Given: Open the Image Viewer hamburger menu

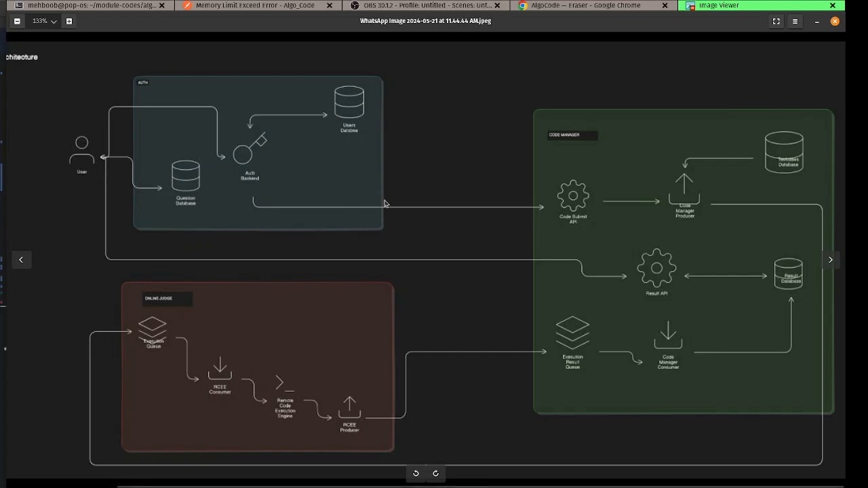Looking at the screenshot, I should 795,21.
